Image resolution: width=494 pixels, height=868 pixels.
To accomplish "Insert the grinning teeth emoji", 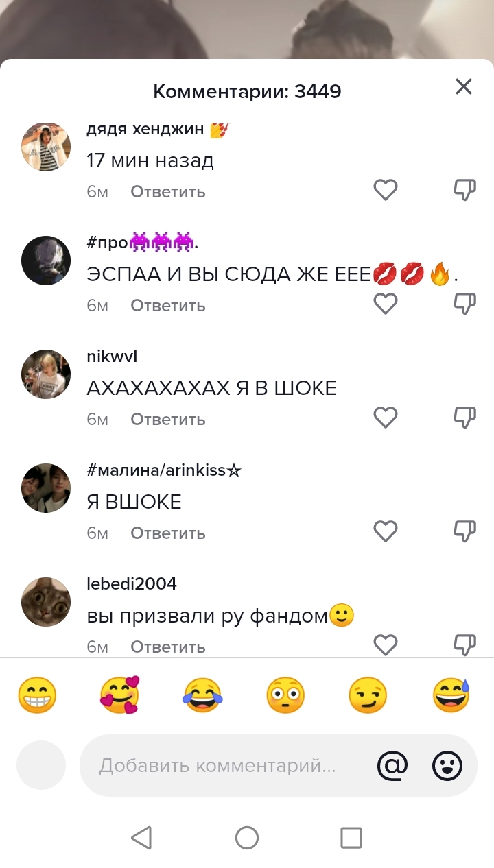I will coord(37,695).
